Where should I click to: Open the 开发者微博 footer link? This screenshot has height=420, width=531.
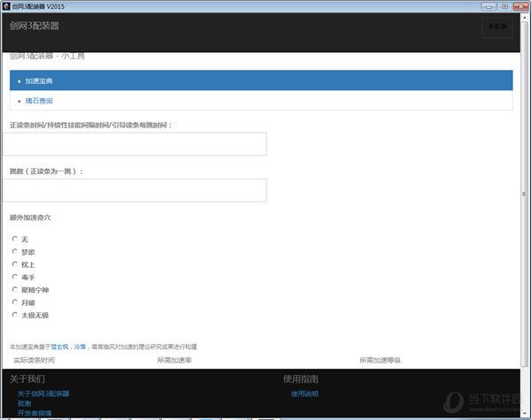[35, 413]
